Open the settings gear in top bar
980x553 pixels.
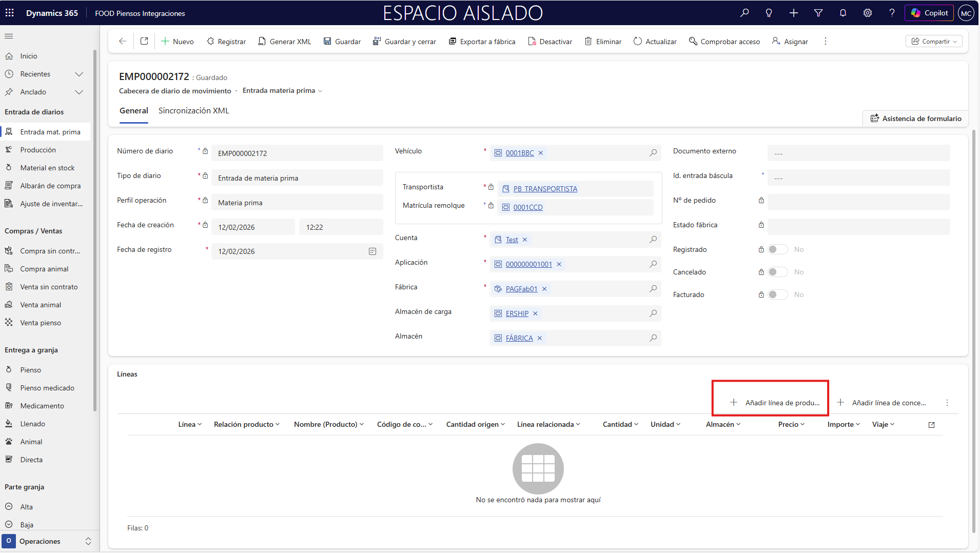[x=867, y=13]
